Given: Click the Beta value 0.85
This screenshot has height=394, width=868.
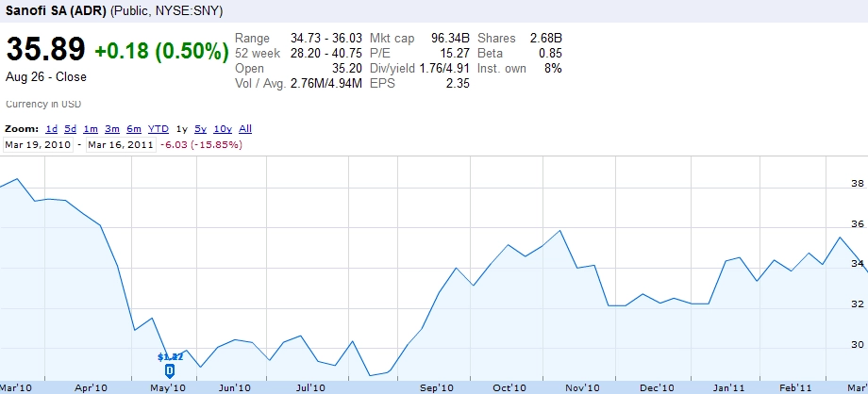Looking at the screenshot, I should click(x=550, y=53).
